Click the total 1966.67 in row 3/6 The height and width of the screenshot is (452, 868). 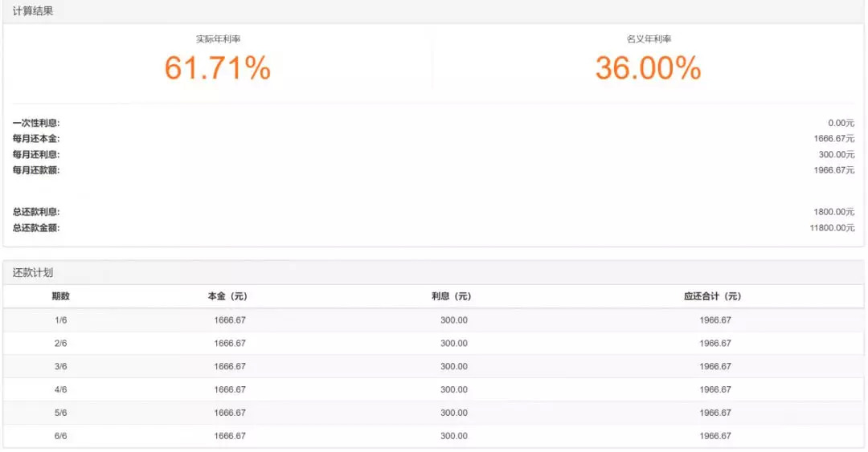click(x=715, y=367)
